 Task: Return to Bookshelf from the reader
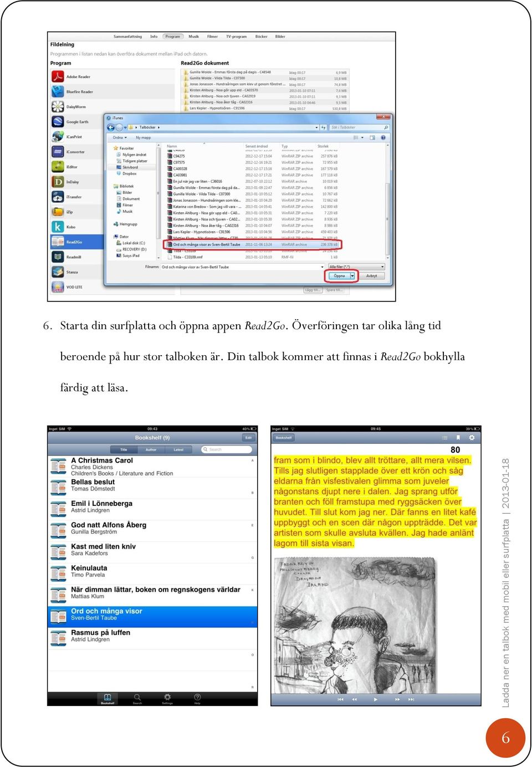(284, 438)
